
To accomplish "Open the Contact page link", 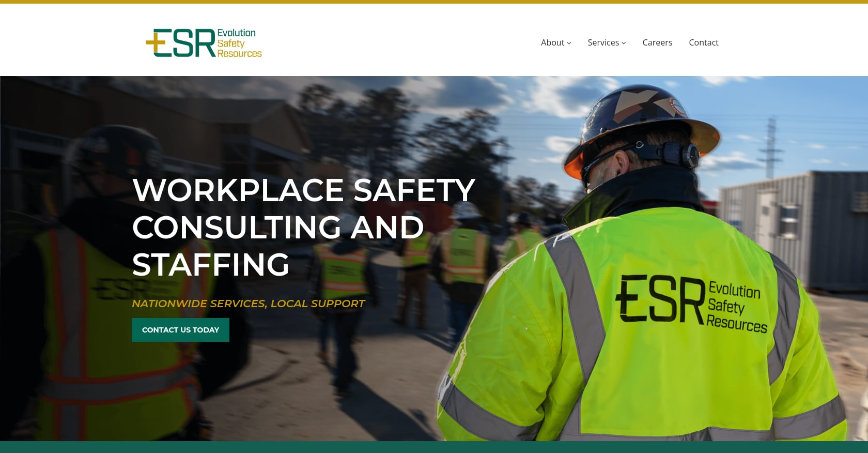I will [x=704, y=42].
